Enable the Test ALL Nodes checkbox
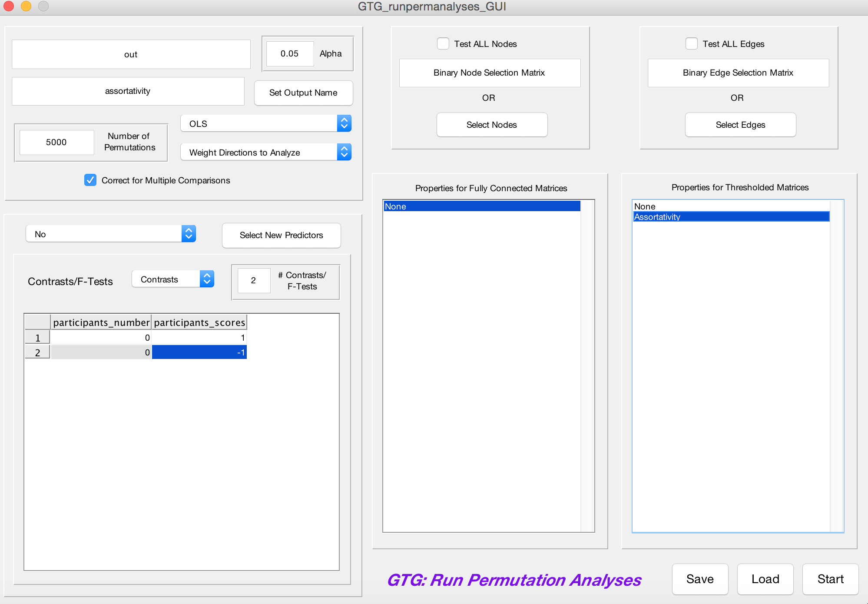This screenshot has height=604, width=868. [443, 44]
